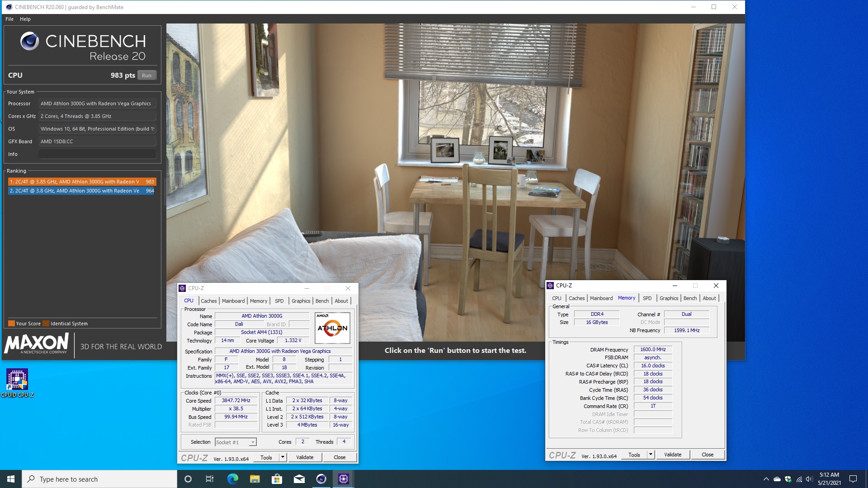Select ranking entry with 983 score

[x=82, y=182]
